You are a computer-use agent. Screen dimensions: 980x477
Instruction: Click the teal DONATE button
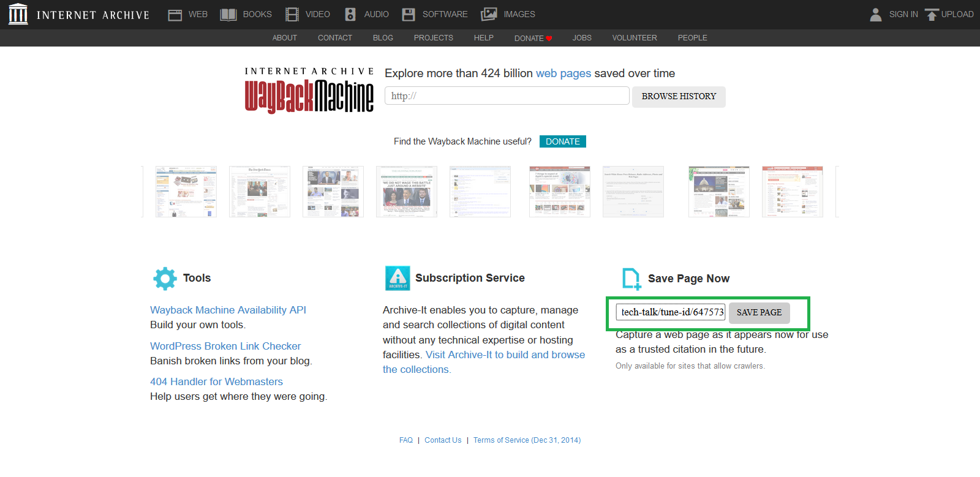[563, 141]
